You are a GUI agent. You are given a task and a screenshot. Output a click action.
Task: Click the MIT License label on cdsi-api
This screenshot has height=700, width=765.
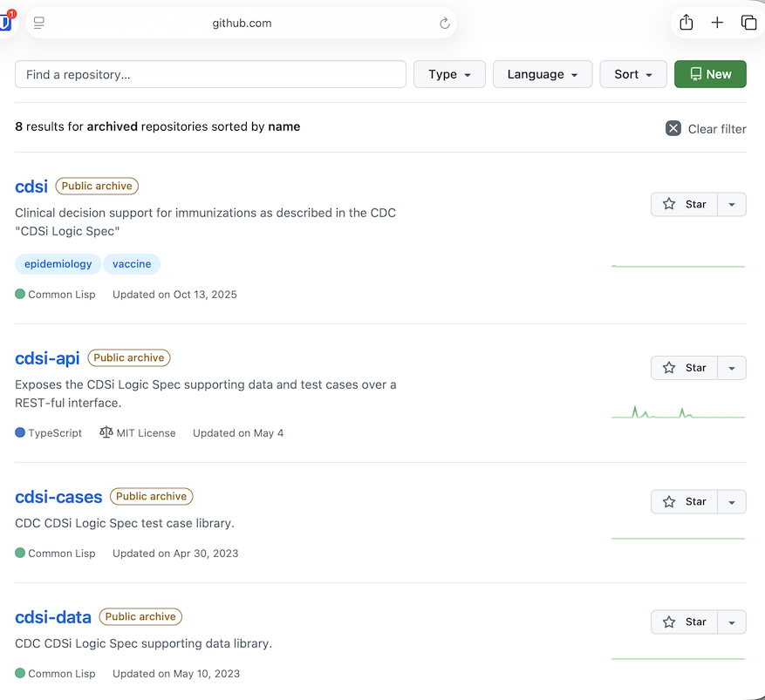(146, 433)
